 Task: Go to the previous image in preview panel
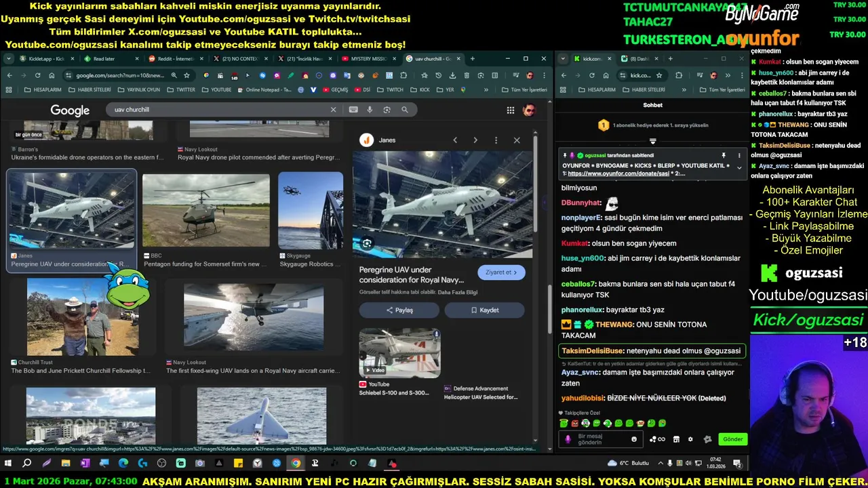(x=455, y=140)
